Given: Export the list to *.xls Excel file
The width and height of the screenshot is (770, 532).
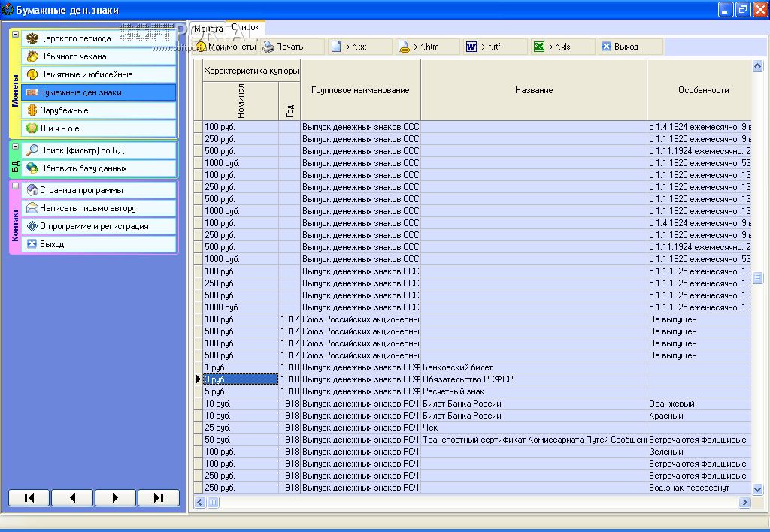Looking at the screenshot, I should pos(564,47).
